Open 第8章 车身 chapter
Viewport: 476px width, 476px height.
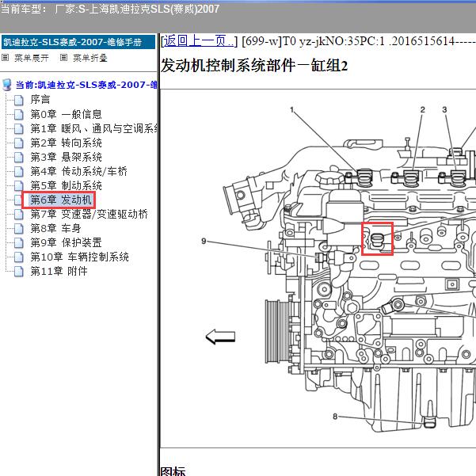55,228
